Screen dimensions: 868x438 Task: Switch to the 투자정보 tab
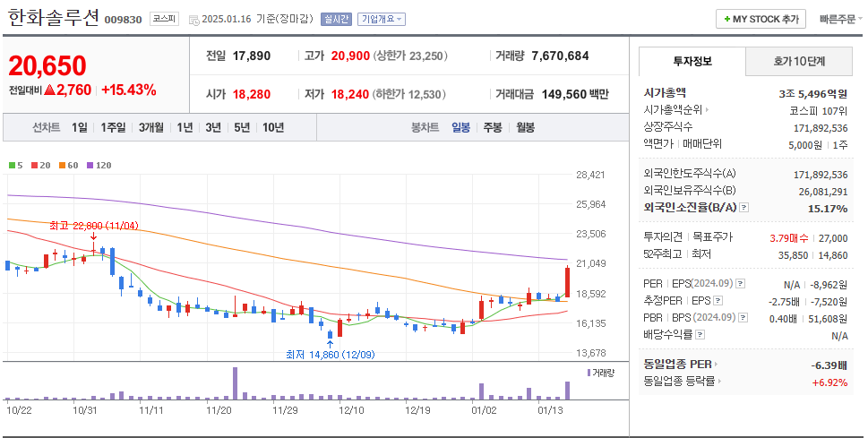coord(692,61)
